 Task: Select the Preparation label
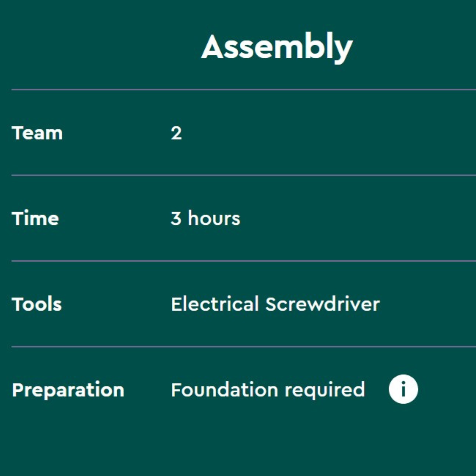68,390
